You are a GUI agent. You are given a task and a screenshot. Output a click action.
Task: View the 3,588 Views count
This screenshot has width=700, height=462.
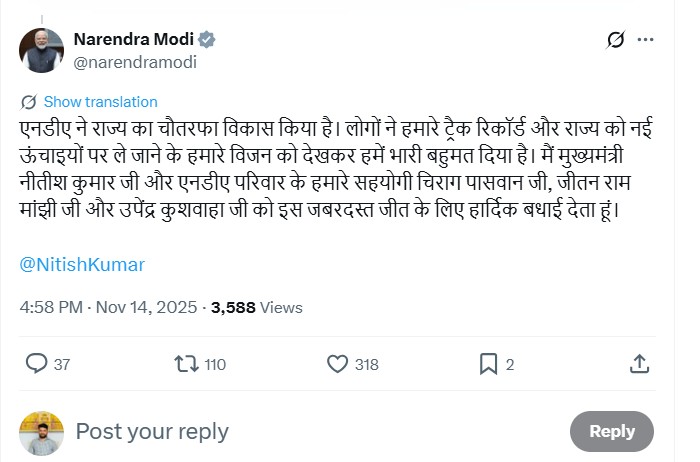tap(257, 308)
